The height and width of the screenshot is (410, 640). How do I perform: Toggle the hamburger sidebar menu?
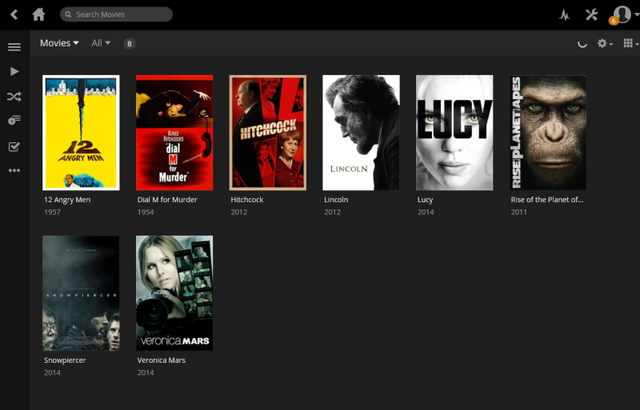click(x=14, y=47)
